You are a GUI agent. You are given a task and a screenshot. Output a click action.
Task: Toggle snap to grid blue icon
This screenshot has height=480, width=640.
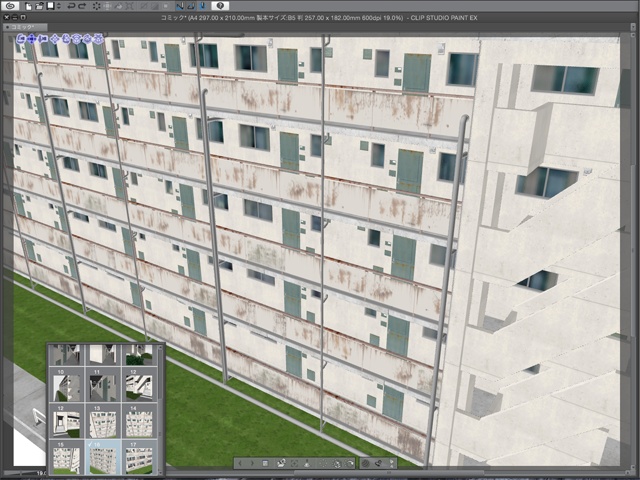pyautogui.click(x=203, y=6)
